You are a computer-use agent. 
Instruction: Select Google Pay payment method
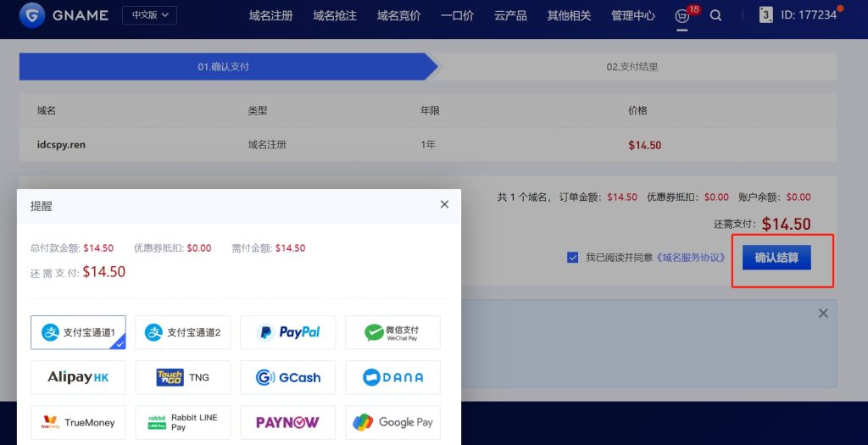pos(392,422)
